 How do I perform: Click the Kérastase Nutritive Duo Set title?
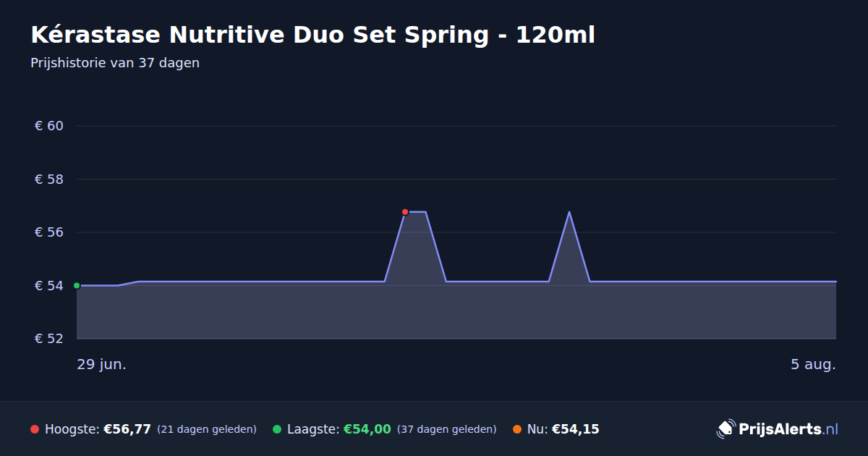pyautogui.click(x=312, y=35)
